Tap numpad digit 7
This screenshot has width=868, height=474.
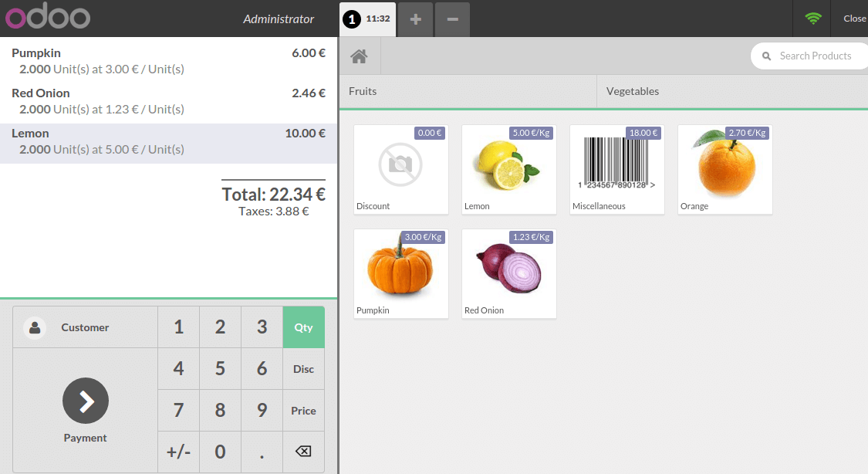pyautogui.click(x=178, y=411)
